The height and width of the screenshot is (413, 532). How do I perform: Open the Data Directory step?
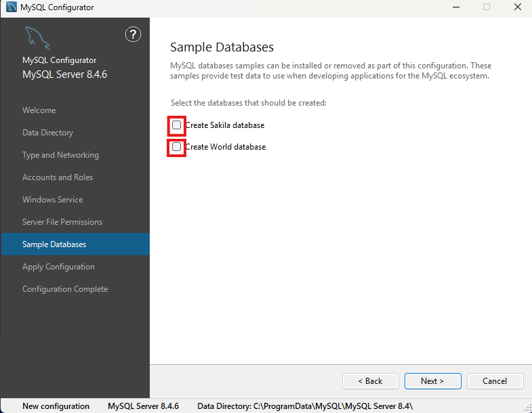(x=48, y=133)
